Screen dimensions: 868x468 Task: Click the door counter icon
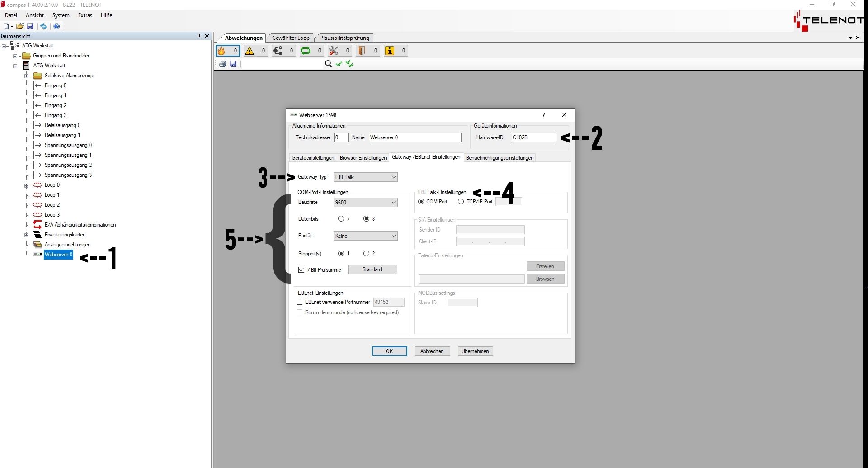tap(362, 51)
